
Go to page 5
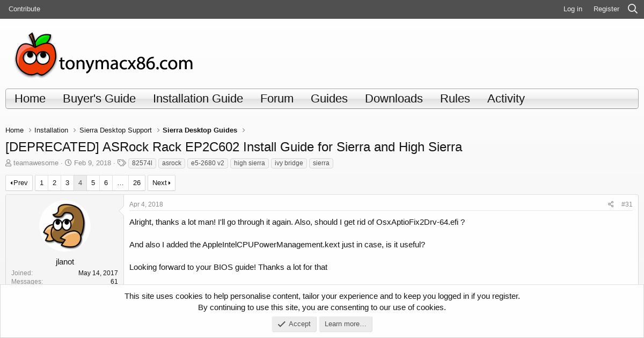tap(93, 183)
